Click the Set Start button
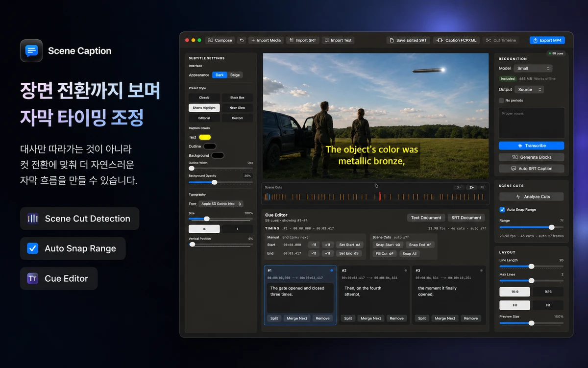This screenshot has width=588, height=368. click(350, 245)
